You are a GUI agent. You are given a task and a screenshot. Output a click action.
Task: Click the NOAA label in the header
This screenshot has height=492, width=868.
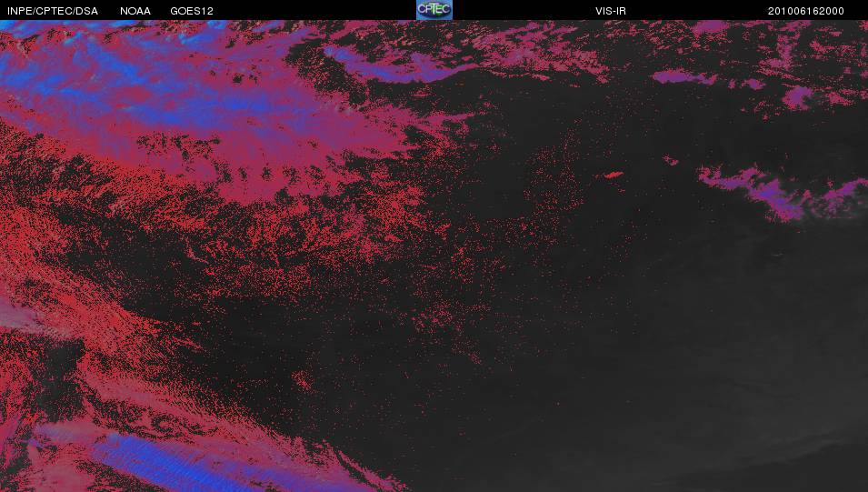pyautogui.click(x=135, y=11)
